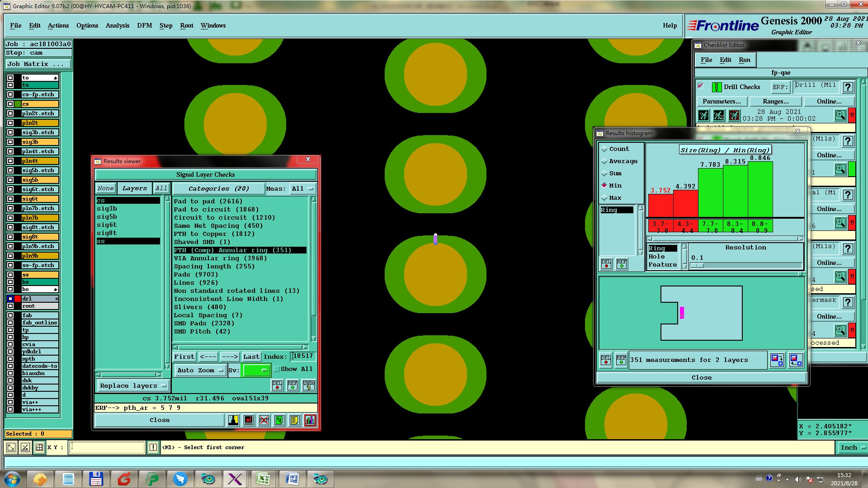Image resolution: width=868 pixels, height=488 pixels.
Task: Open the DFM menu
Action: (x=144, y=26)
